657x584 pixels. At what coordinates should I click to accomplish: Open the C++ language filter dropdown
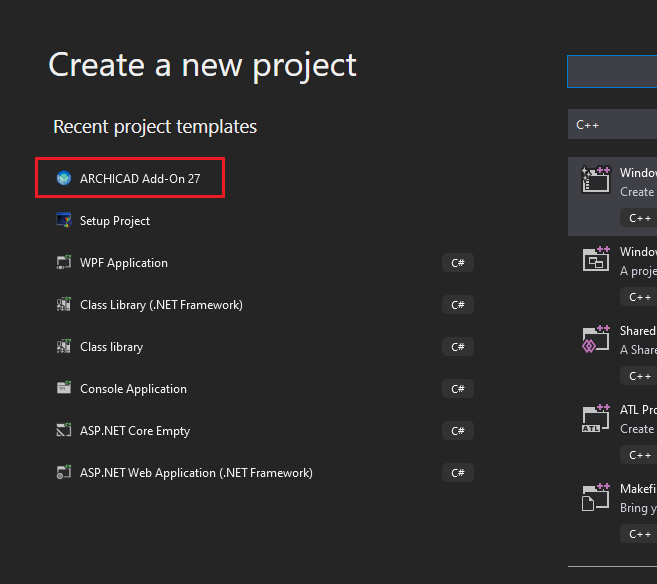point(612,125)
